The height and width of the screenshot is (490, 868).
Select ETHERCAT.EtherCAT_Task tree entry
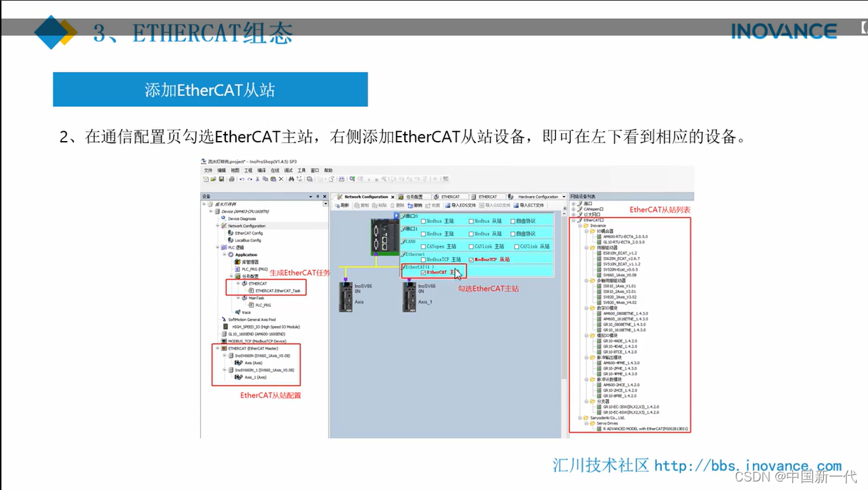pos(277,291)
